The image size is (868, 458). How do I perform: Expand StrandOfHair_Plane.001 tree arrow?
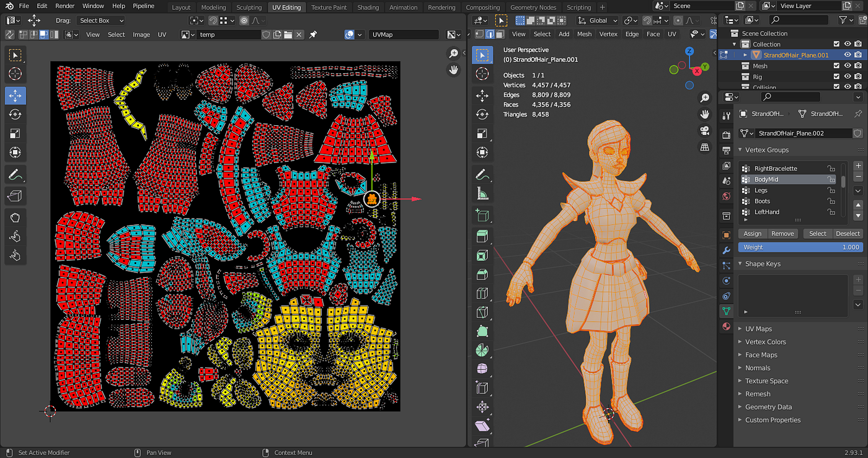click(x=745, y=55)
